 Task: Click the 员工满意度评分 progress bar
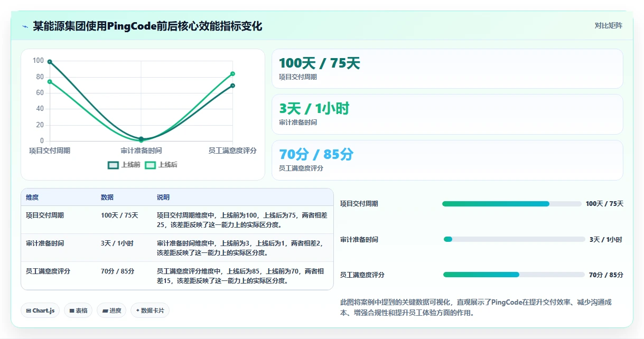point(514,275)
